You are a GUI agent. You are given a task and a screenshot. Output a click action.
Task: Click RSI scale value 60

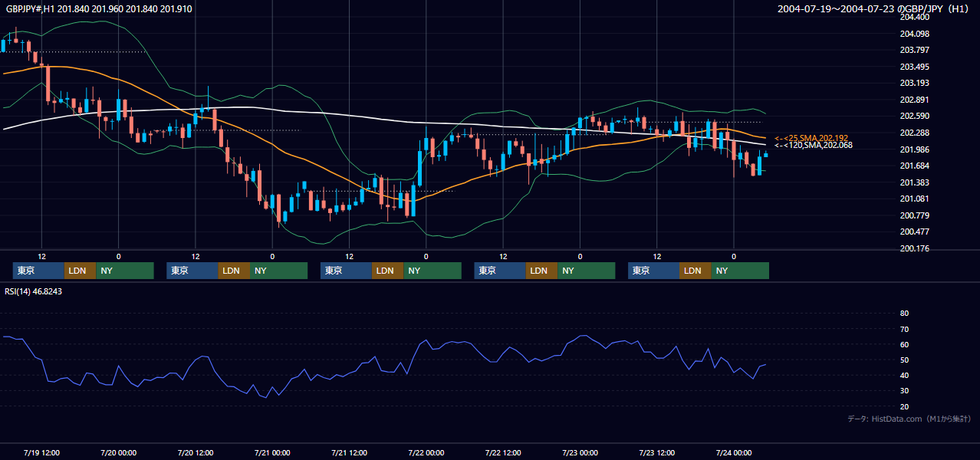click(904, 344)
